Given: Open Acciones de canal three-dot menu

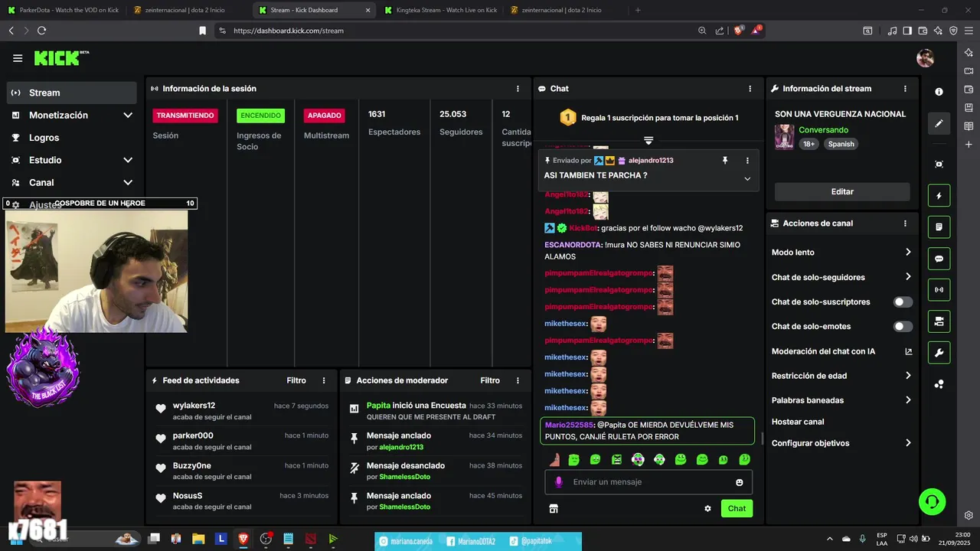Looking at the screenshot, I should coord(905,223).
